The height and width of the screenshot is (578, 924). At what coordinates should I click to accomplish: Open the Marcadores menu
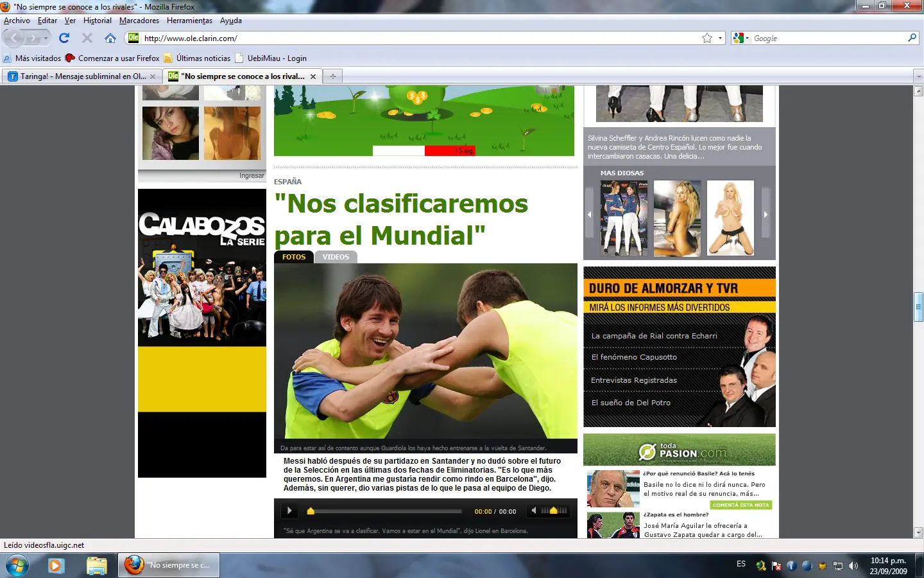139,21
